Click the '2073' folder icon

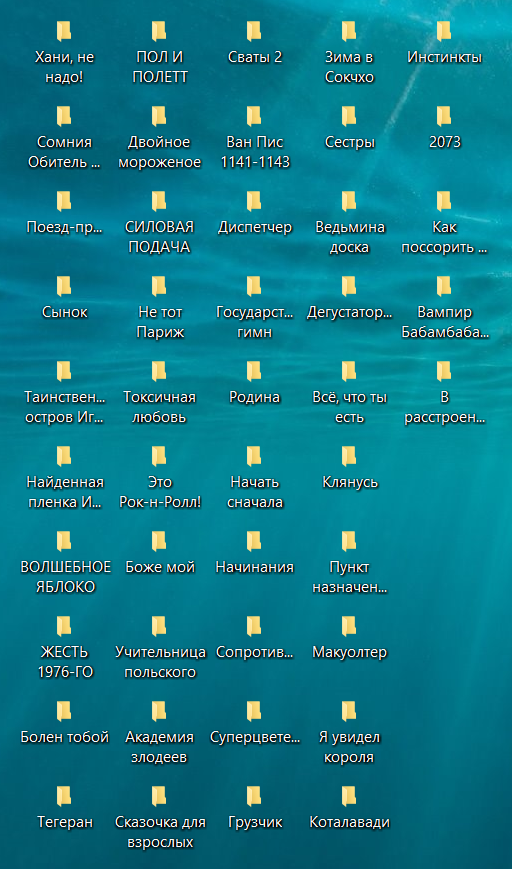pos(444,116)
